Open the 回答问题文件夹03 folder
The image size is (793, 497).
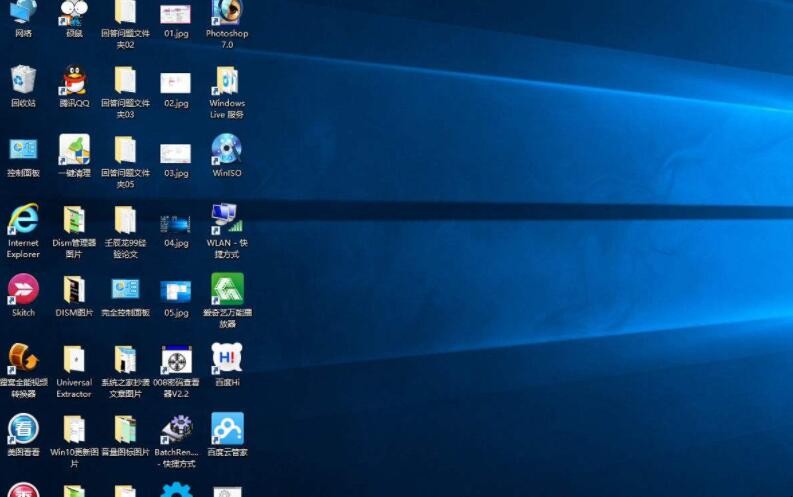(x=125, y=80)
